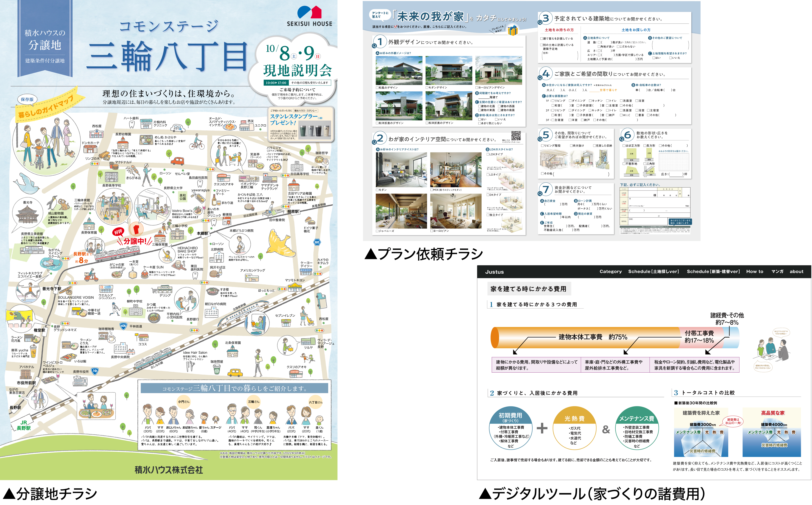812x505 pixels.
Task: Click the 土地をお探しの方 heading
Action: [636, 30]
